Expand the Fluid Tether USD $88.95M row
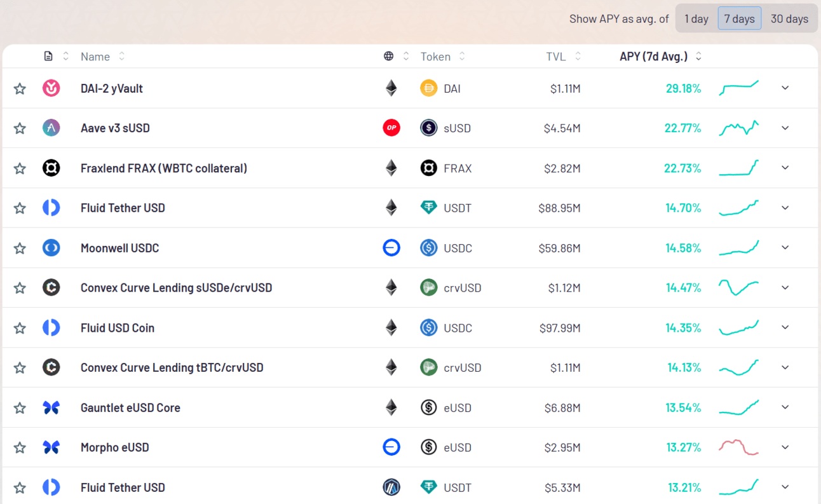 785,208
